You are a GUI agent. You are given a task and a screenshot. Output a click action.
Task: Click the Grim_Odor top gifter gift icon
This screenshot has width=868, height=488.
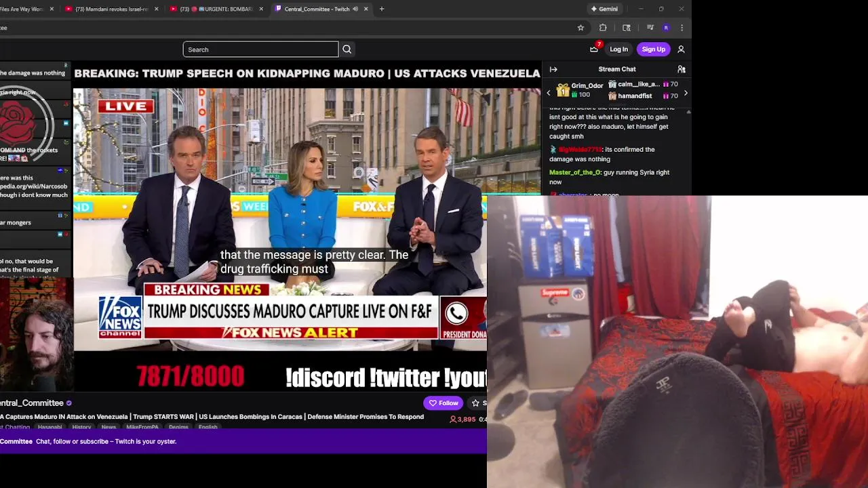pyautogui.click(x=562, y=90)
